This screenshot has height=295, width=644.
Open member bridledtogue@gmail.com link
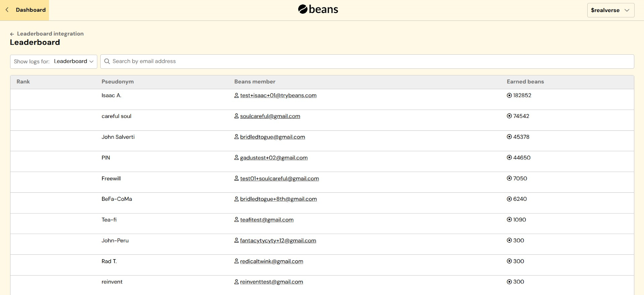click(x=272, y=137)
